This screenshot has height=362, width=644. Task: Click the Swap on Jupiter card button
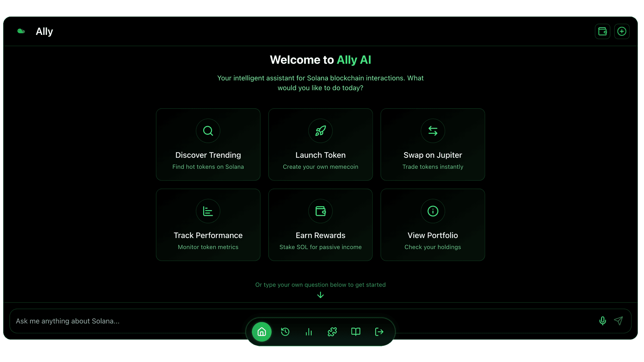coord(433,144)
